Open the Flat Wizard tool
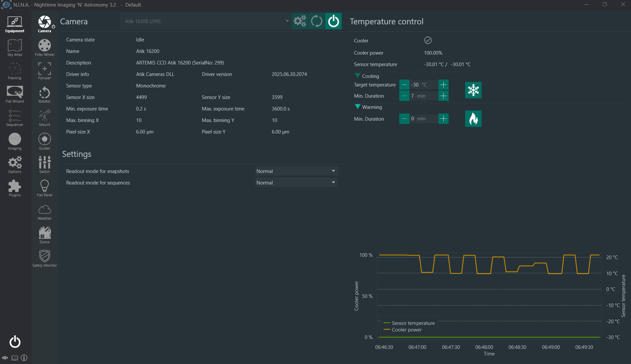The height and width of the screenshot is (364, 631). (x=15, y=94)
